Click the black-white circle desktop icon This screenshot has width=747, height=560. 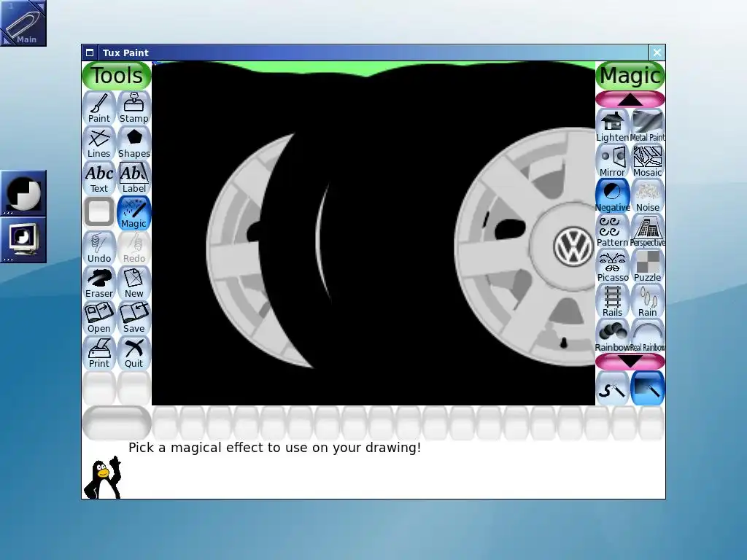(x=23, y=192)
